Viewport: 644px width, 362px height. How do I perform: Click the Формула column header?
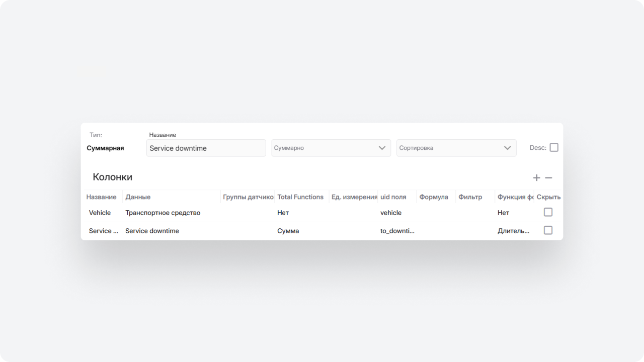(x=434, y=197)
